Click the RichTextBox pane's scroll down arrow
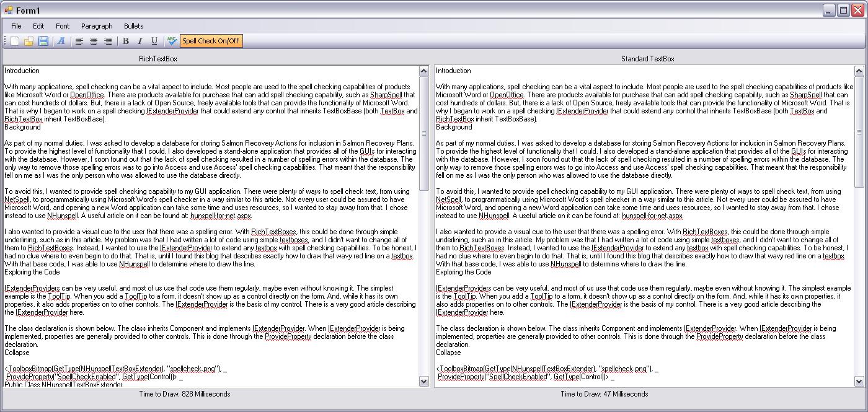The image size is (868, 412). (x=424, y=382)
